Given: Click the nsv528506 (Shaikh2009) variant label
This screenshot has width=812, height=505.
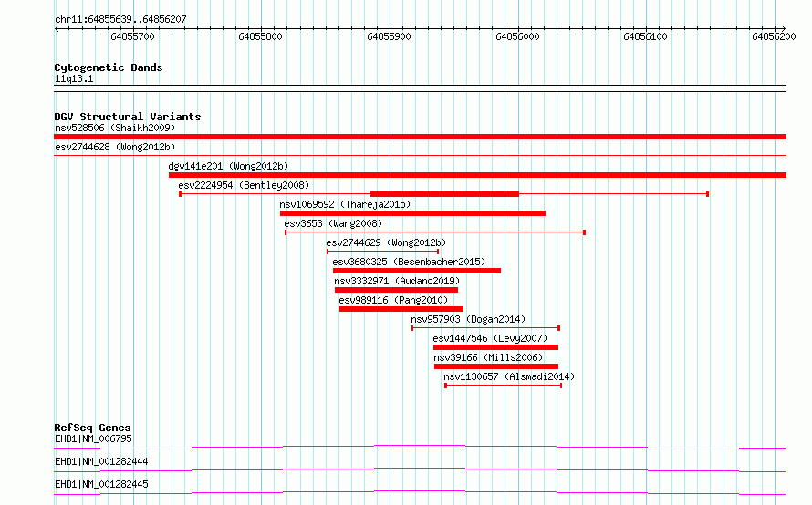Looking at the screenshot, I should point(115,128).
